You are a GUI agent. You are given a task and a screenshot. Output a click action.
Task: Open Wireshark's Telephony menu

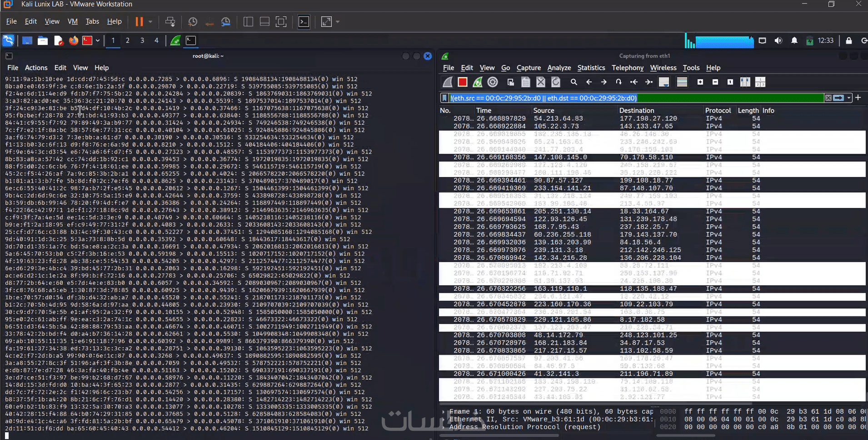coord(628,68)
